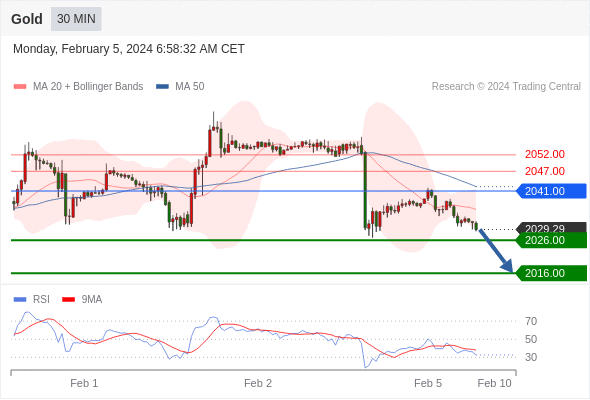Click the RSI blue legend swatch
Screen dimensions: 590x400
(x=20, y=300)
